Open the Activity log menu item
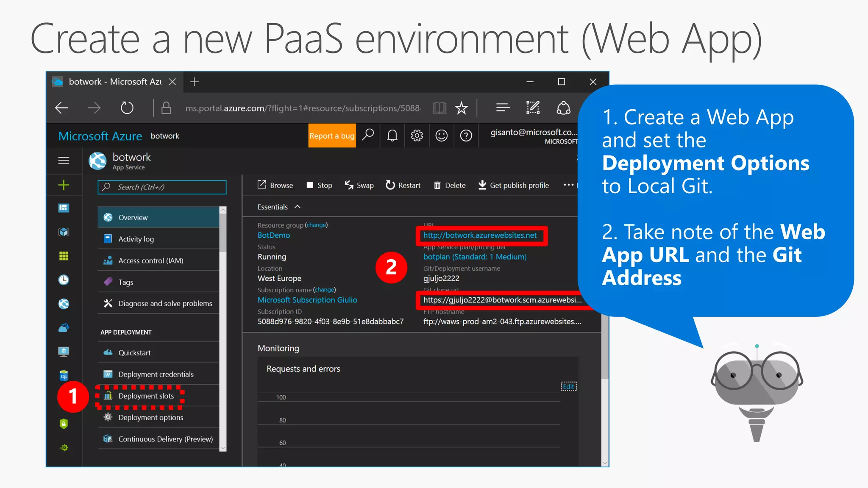 coord(136,239)
